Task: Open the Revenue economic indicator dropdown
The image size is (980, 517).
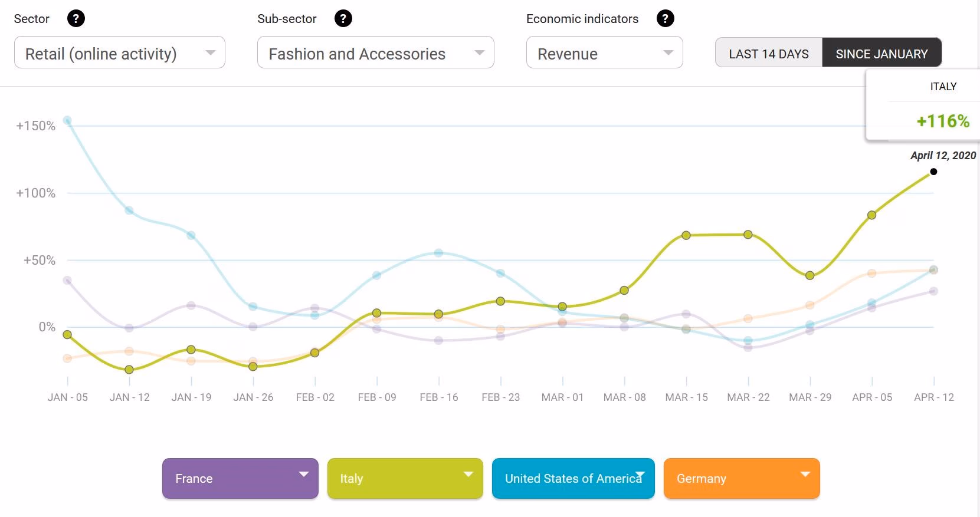Action: pos(604,53)
